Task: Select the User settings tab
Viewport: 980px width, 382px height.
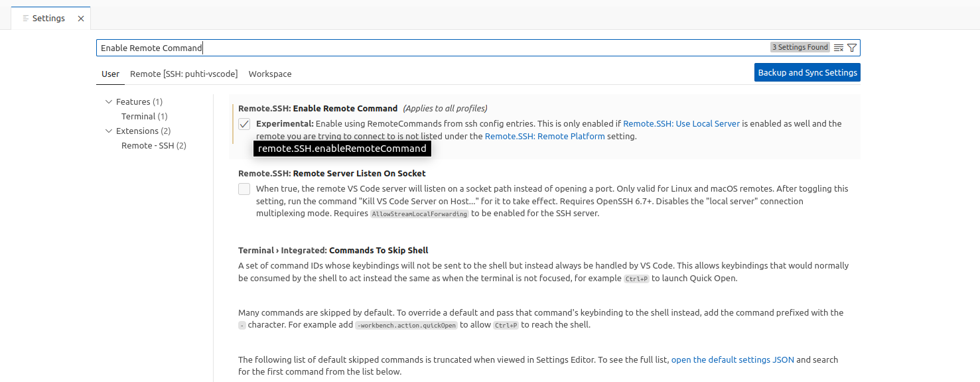Action: coord(110,74)
